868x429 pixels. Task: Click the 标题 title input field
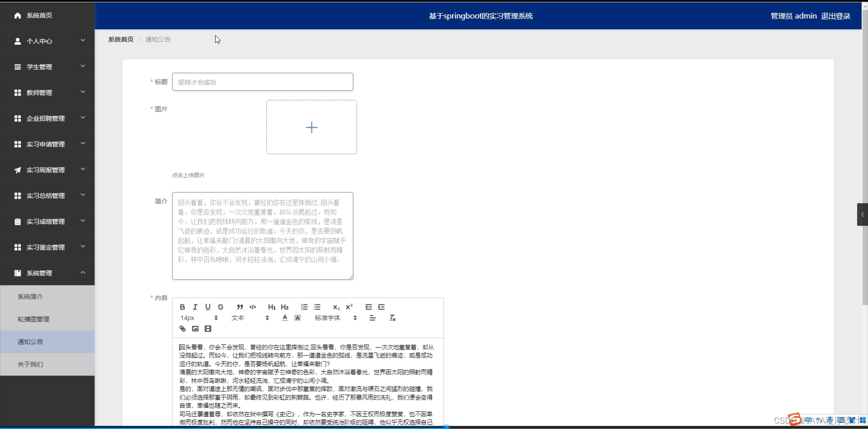click(263, 82)
